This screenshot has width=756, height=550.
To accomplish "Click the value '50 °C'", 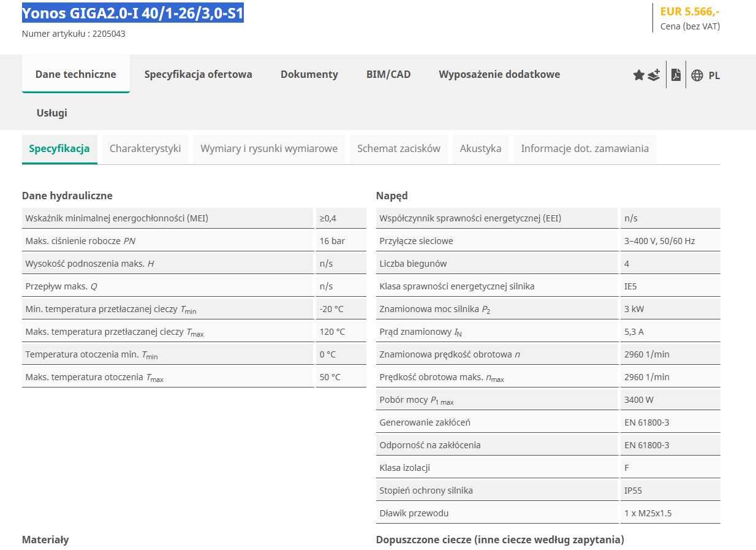I will point(330,377).
